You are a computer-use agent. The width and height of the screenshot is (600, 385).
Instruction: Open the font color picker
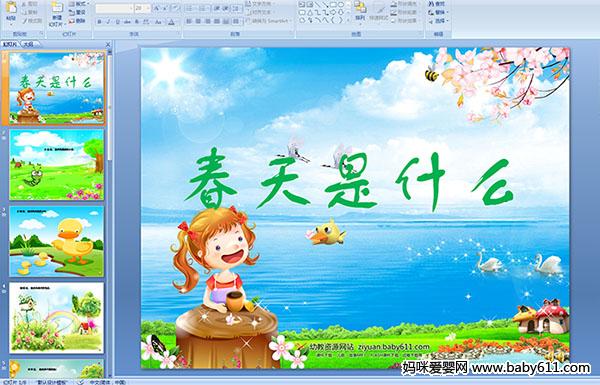coord(172,22)
